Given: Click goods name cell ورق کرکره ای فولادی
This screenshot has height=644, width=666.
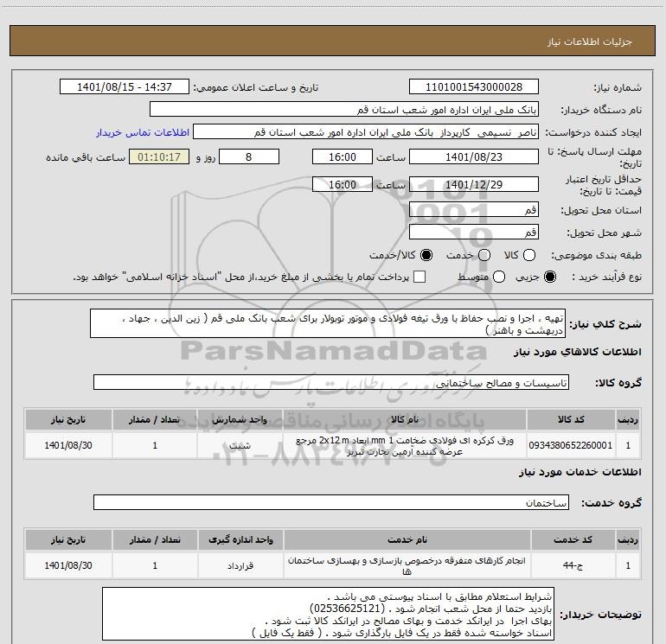Looking at the screenshot, I should coord(405,445).
